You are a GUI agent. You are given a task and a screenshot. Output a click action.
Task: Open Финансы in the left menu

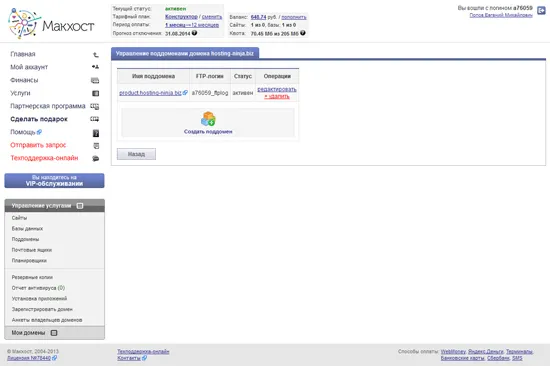24,80
